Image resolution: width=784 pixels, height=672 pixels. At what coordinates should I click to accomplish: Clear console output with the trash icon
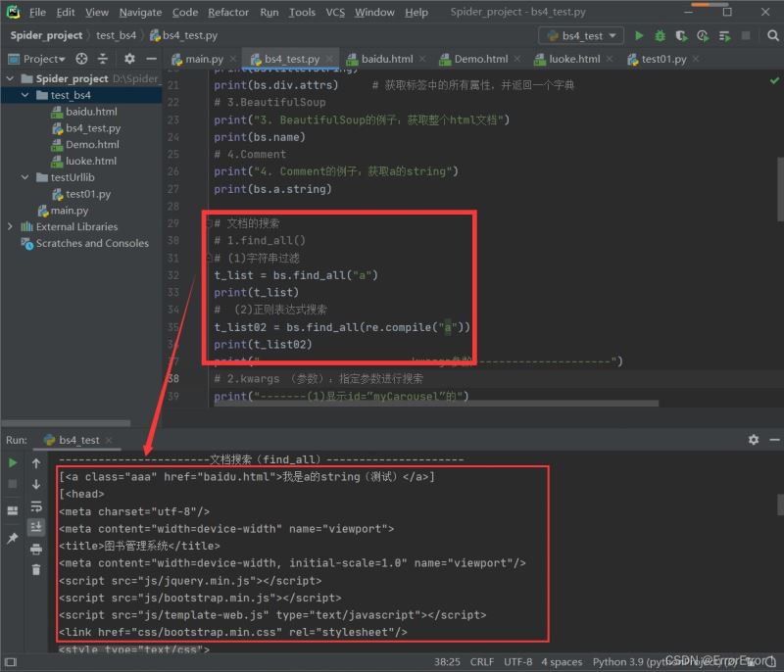(36, 570)
